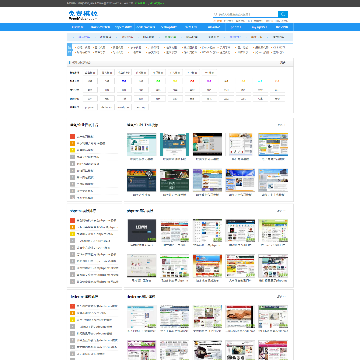The image size is (360, 360).
Task: Open the red rank-one badge item in third ranking list
Action: pyautogui.click(x=72, y=306)
